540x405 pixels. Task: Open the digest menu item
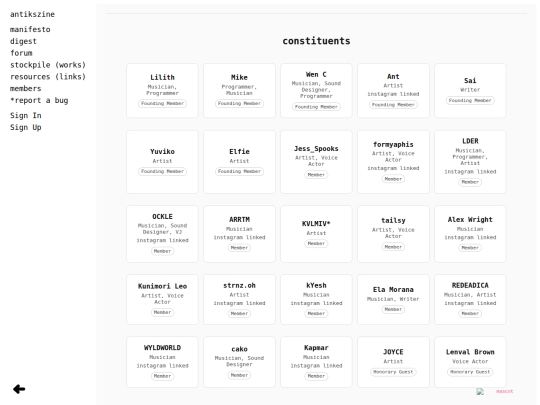pos(23,41)
